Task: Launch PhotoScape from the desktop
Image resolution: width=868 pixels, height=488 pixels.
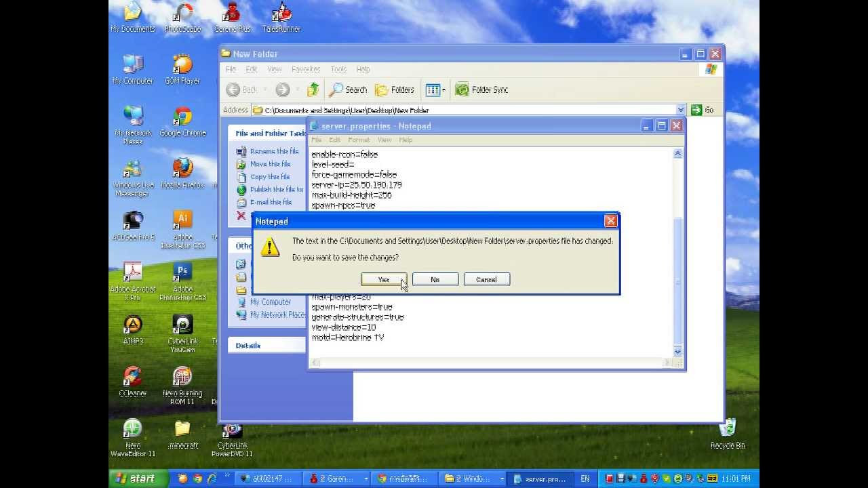Action: (x=183, y=18)
